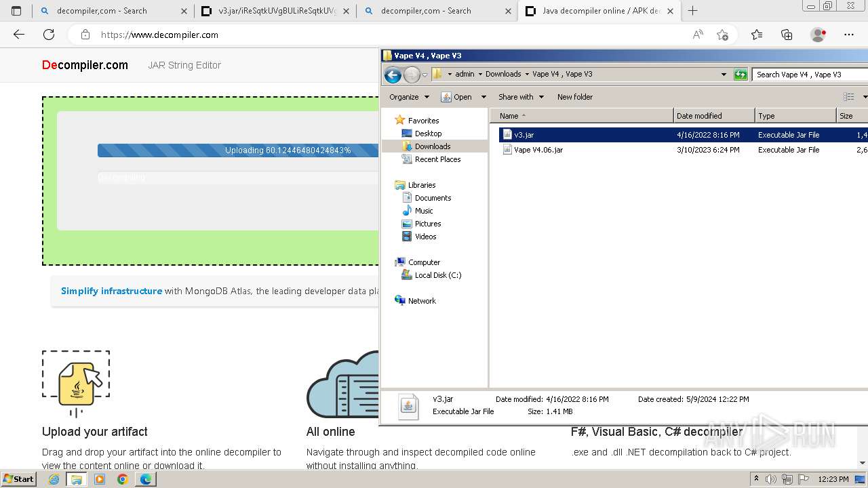Open Desktop in the navigation pane
Viewport: 868px width, 488px height.
(428, 134)
